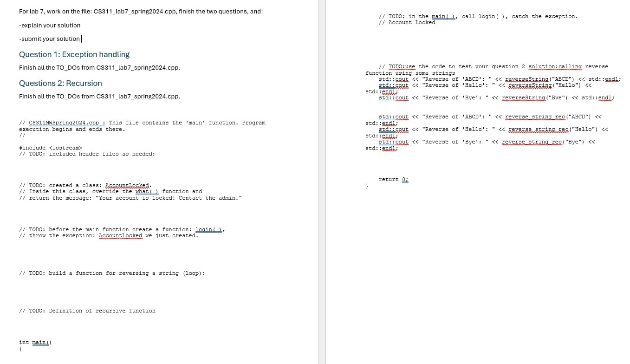Place cursor after "-submit your solution" text

pos(82,39)
